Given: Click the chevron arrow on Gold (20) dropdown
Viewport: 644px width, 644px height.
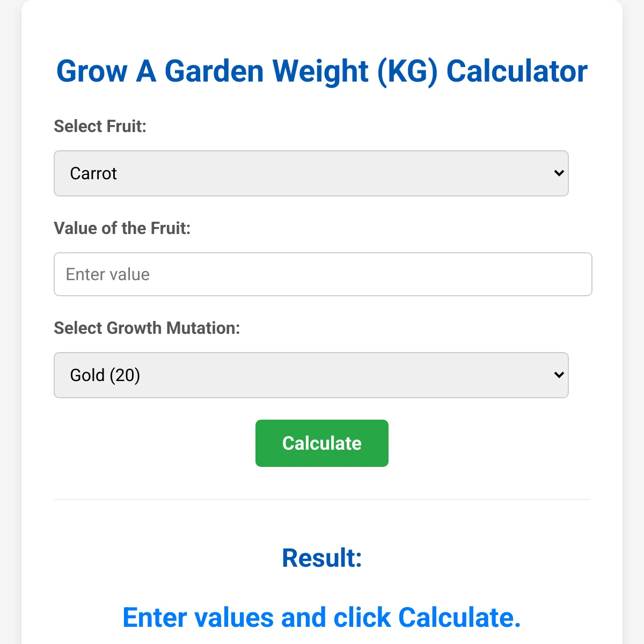Looking at the screenshot, I should [559, 375].
